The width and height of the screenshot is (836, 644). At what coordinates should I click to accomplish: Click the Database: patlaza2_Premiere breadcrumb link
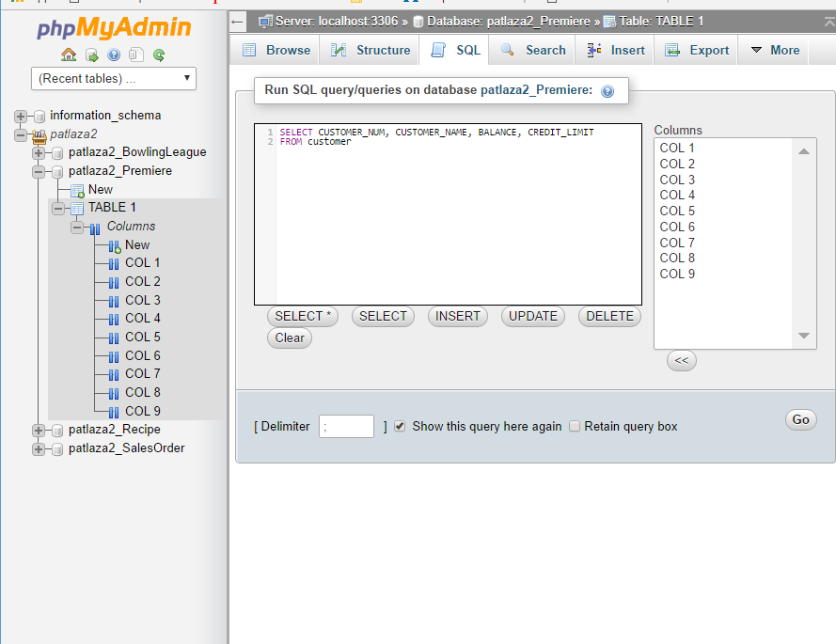click(508, 22)
